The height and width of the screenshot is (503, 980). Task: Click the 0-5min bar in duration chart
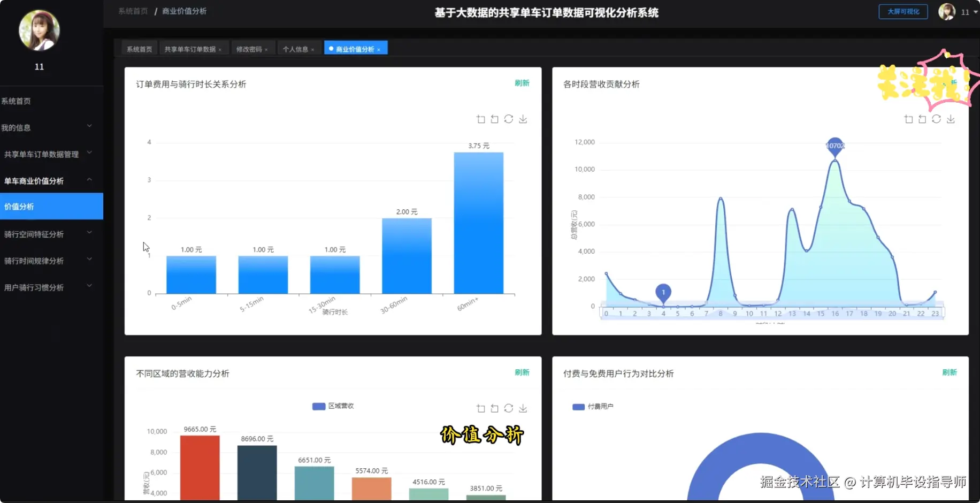point(191,275)
